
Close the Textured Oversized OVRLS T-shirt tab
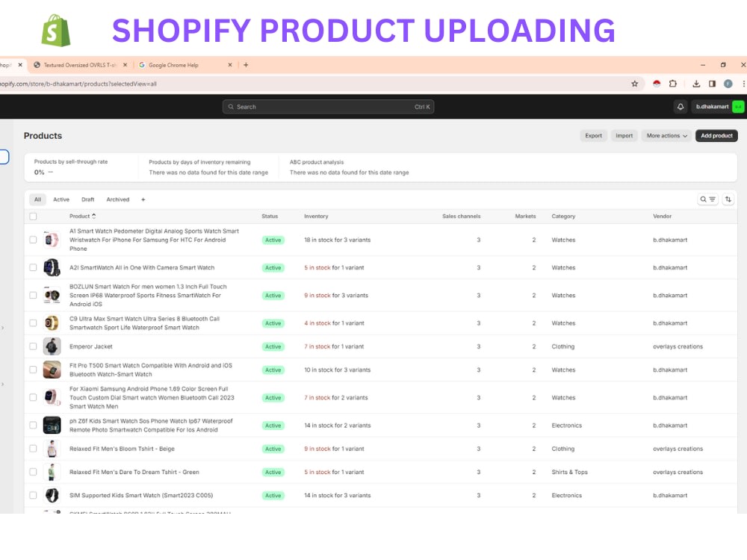[125, 65]
